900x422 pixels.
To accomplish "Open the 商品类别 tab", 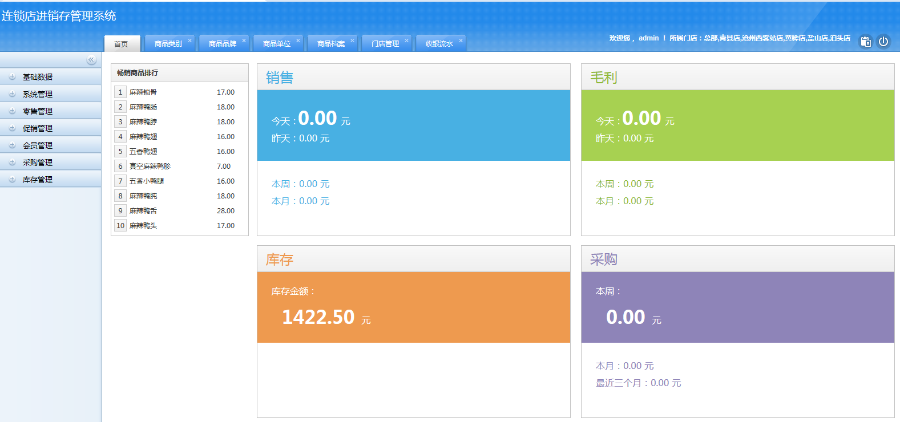I will (x=168, y=44).
